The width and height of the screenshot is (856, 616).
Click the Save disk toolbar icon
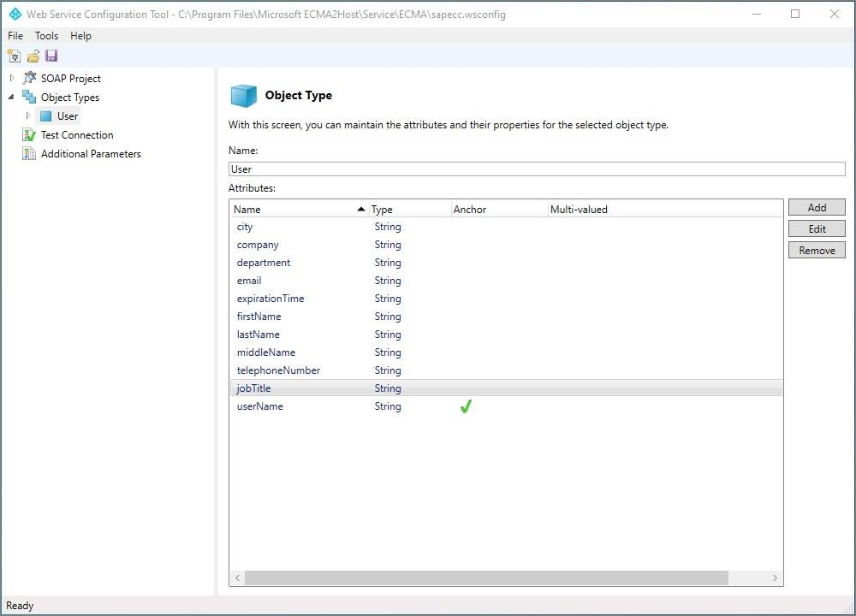51,56
